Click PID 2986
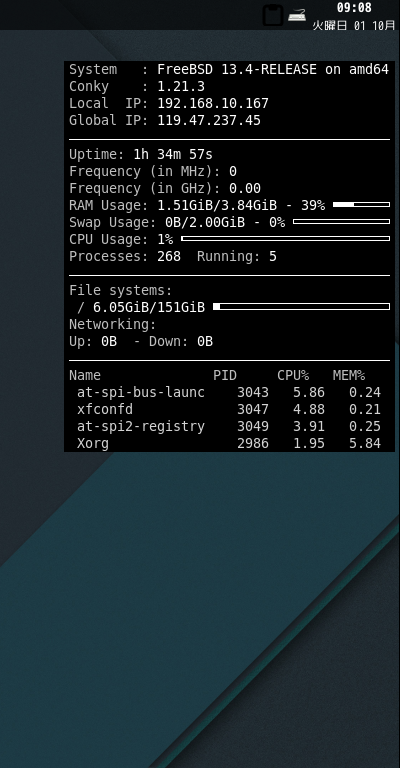 coord(253,443)
